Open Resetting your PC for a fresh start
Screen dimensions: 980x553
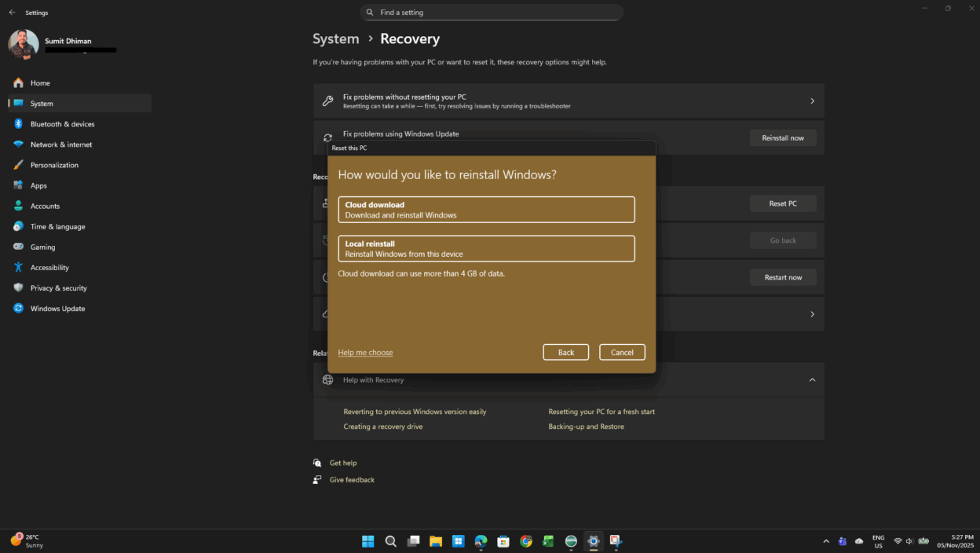pos(602,412)
